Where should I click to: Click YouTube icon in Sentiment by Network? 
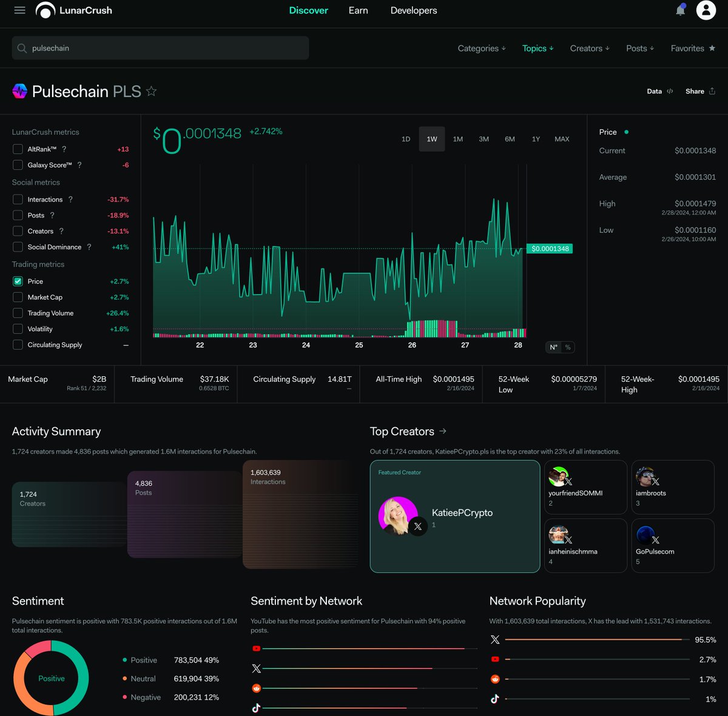256,649
